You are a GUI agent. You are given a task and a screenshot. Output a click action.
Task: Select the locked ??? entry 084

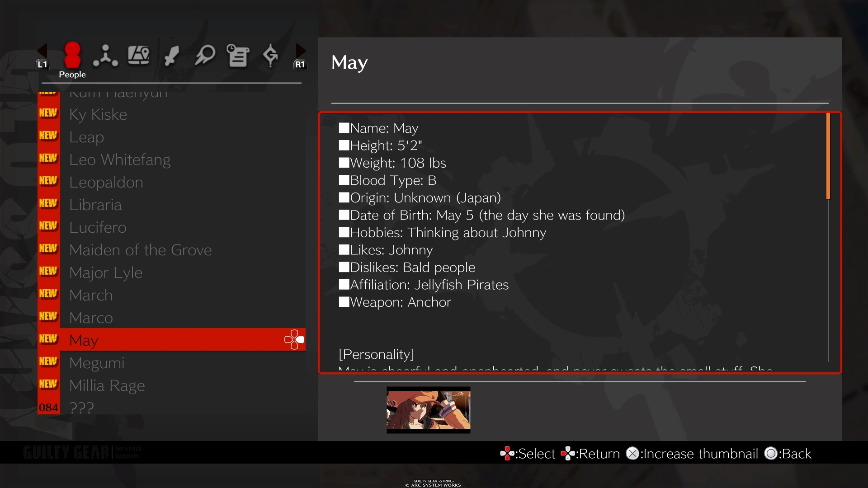click(x=81, y=408)
